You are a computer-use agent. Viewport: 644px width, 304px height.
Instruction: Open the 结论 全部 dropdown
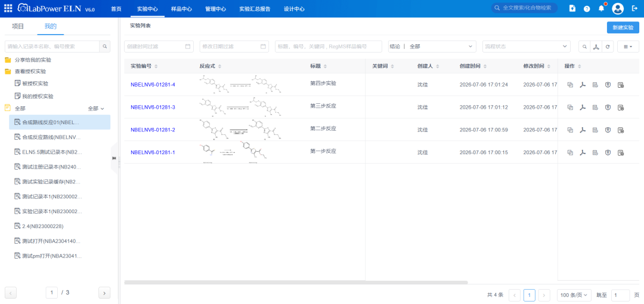(432, 47)
